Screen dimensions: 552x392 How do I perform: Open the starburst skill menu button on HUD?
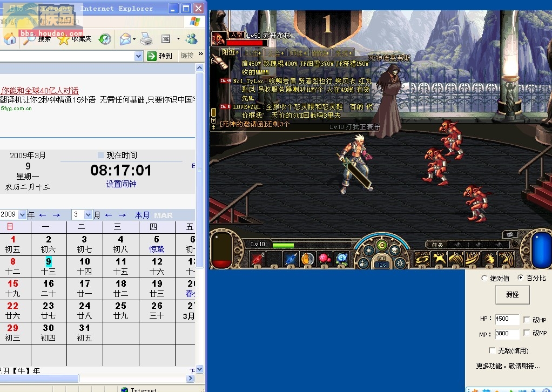coord(368,250)
